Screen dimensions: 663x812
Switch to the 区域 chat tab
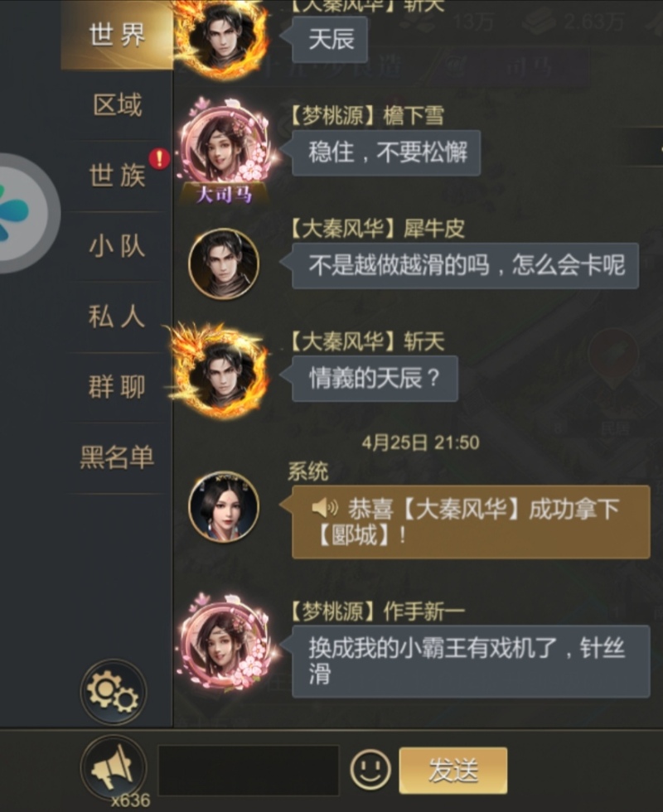[117, 105]
